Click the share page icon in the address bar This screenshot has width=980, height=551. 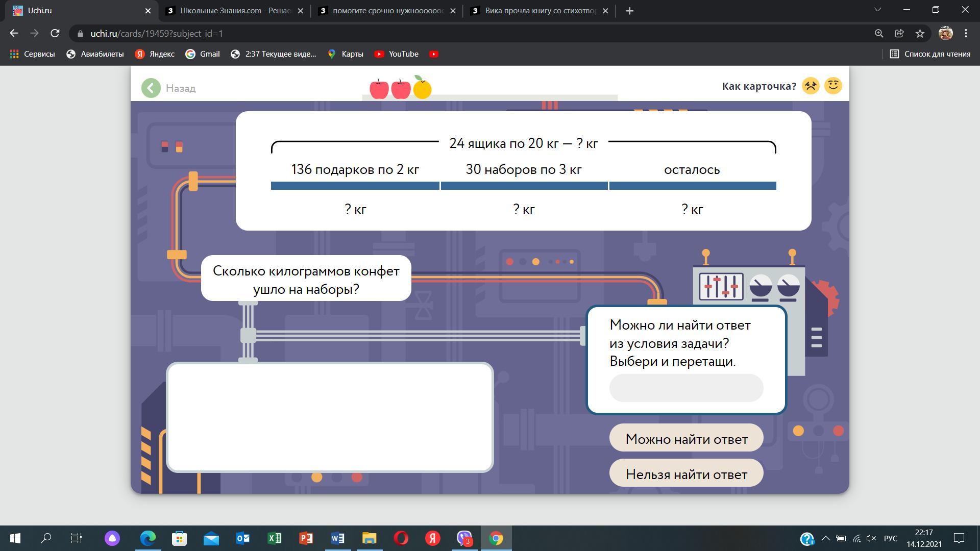tap(899, 34)
